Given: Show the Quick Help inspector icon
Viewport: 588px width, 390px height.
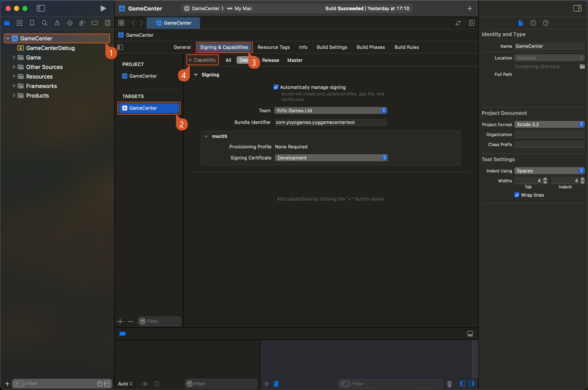Looking at the screenshot, I should 546,23.
